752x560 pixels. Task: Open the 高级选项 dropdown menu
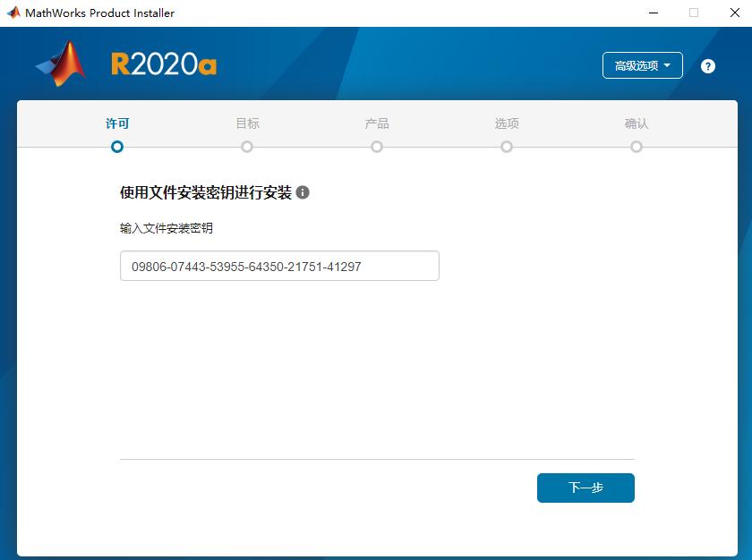coord(642,65)
